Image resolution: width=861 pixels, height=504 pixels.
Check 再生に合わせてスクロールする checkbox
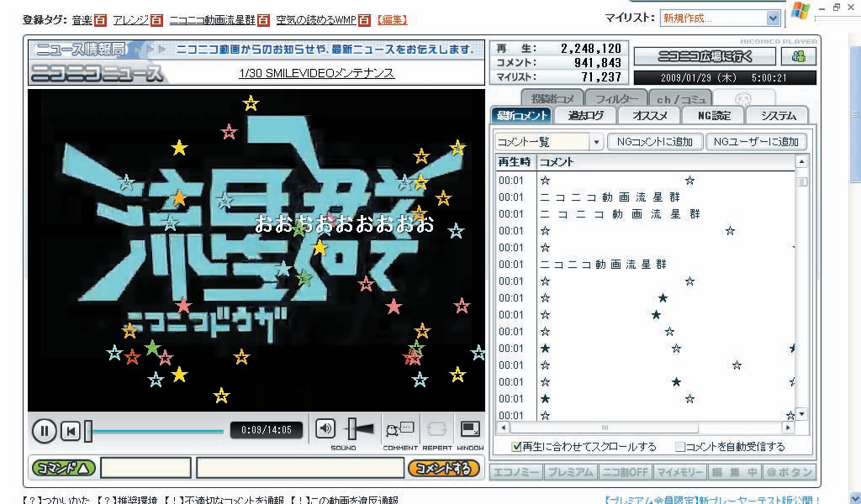pos(516,446)
